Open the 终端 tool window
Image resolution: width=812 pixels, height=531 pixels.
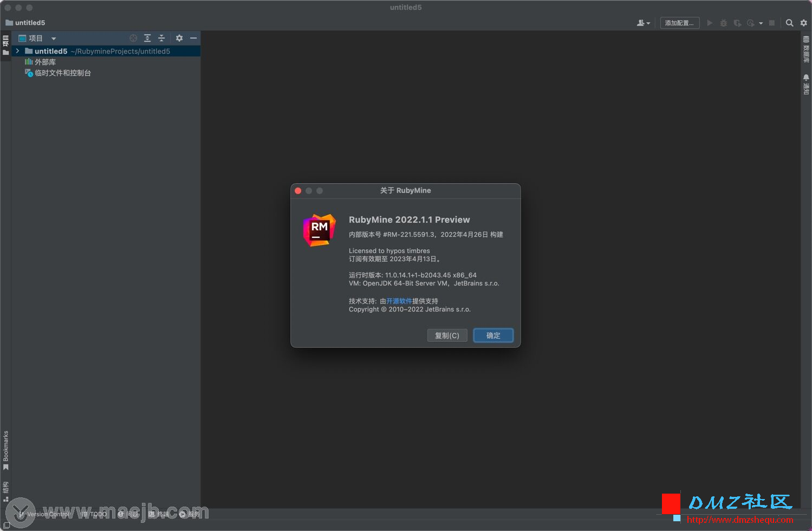[159, 514]
